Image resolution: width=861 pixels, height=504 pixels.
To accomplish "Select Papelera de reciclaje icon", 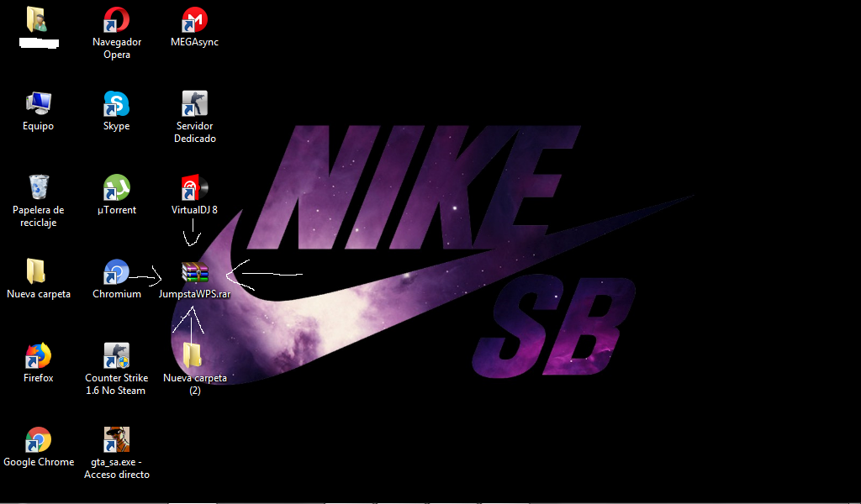I will coord(38,187).
